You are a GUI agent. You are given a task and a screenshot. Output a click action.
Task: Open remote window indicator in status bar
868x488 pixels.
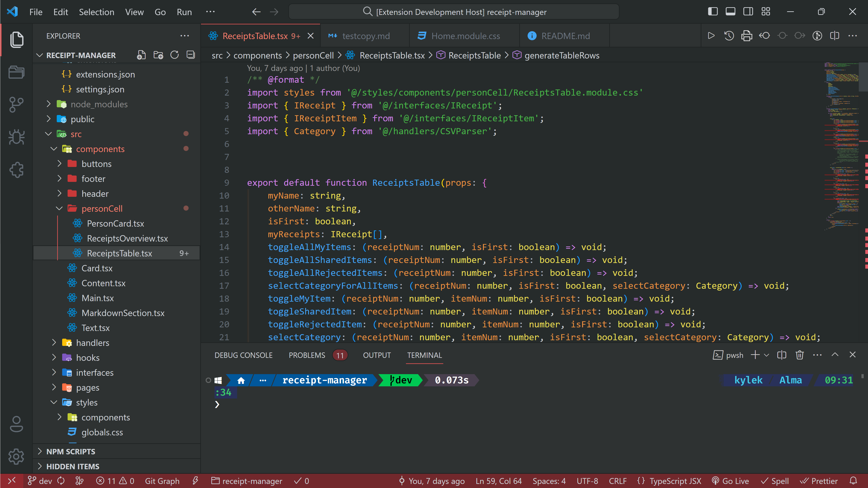pos(12,481)
